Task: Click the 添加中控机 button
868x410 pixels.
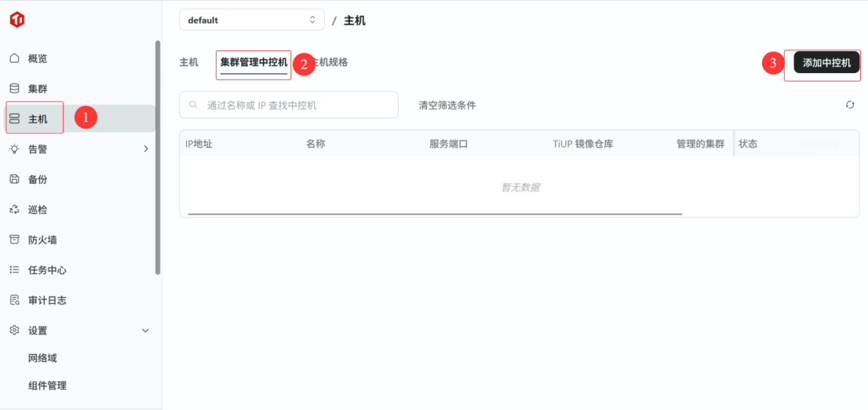Action: (826, 63)
